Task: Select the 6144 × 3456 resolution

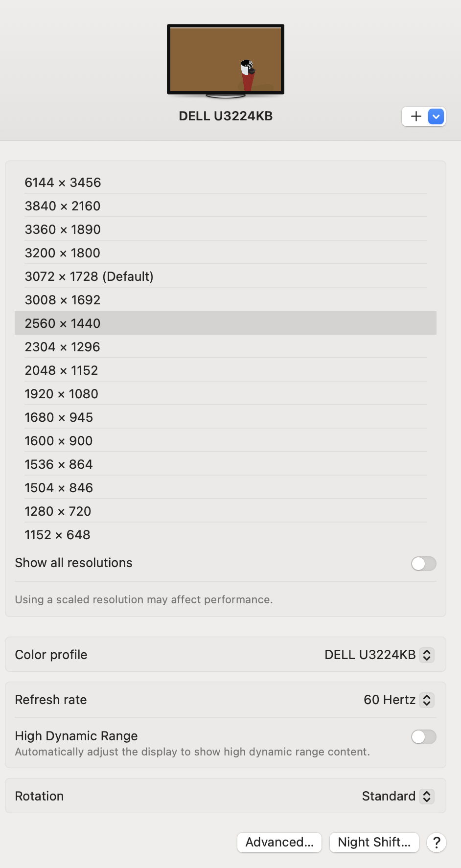Action: coord(226,183)
